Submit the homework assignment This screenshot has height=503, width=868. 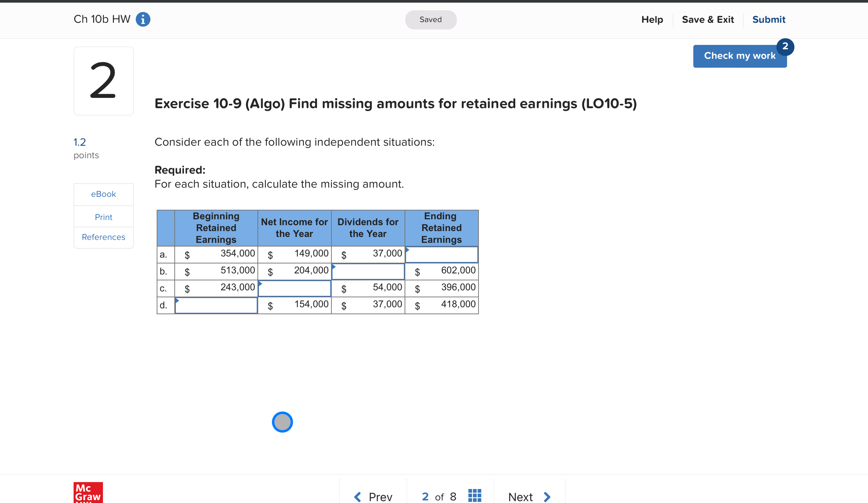[x=768, y=20]
